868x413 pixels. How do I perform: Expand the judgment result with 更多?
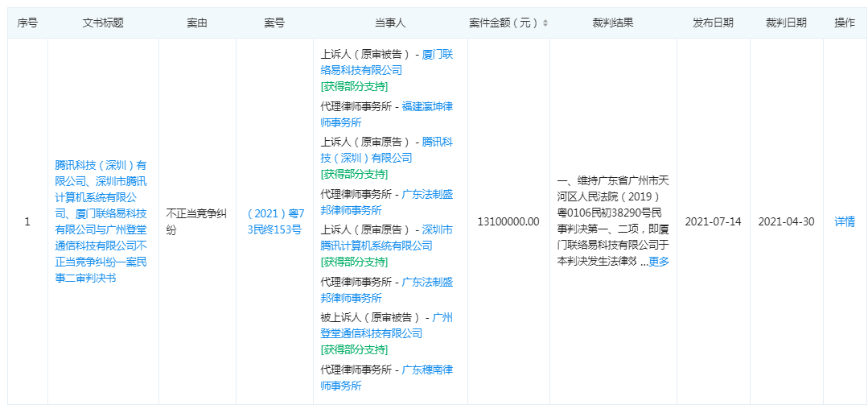(x=659, y=262)
